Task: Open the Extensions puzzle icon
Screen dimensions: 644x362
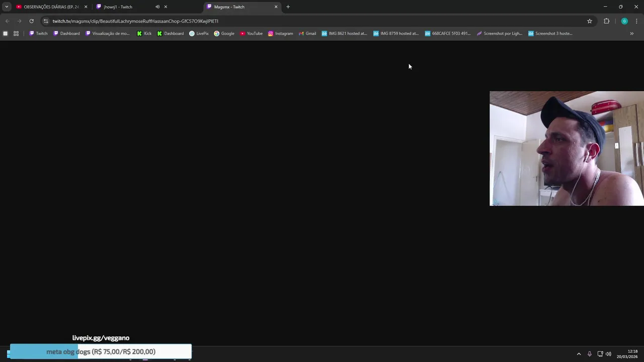Action: pyautogui.click(x=606, y=21)
